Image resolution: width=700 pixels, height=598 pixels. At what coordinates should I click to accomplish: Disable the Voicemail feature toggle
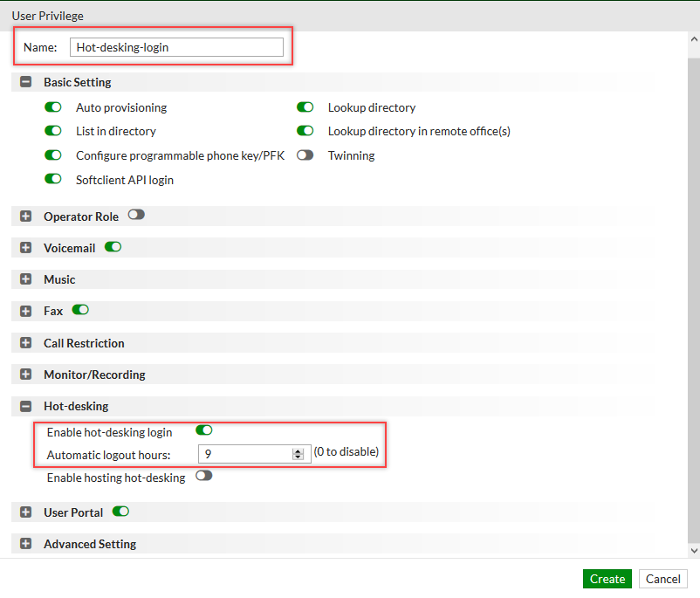point(113,247)
